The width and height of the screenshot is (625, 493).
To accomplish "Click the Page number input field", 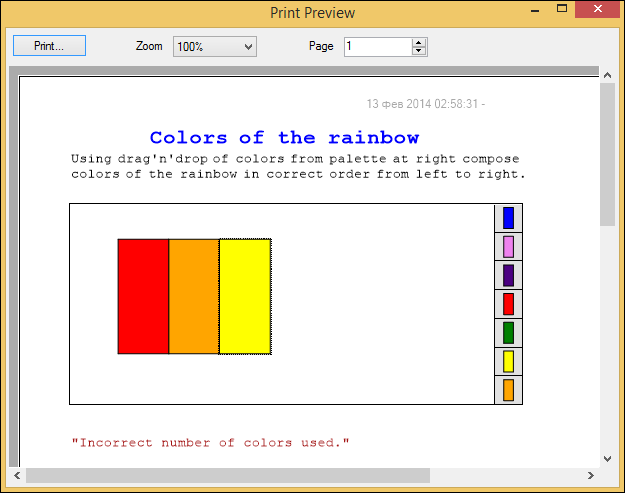I will [x=377, y=46].
